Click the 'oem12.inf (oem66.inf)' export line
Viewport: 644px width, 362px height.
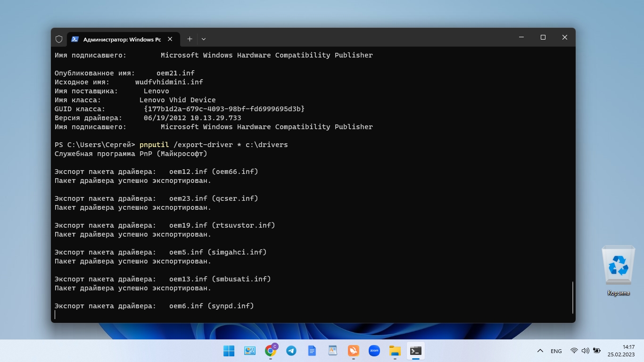click(x=157, y=172)
